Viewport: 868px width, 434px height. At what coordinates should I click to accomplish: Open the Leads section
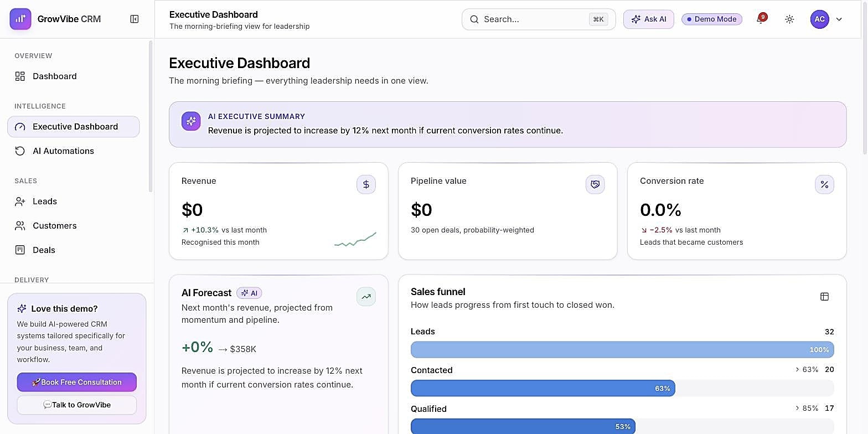74,201
